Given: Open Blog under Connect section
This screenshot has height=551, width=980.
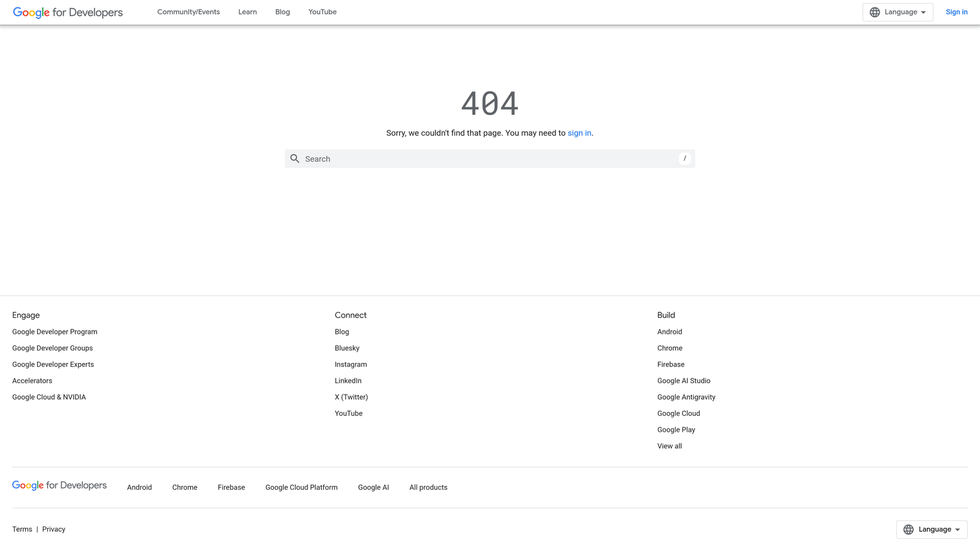Looking at the screenshot, I should tap(342, 332).
